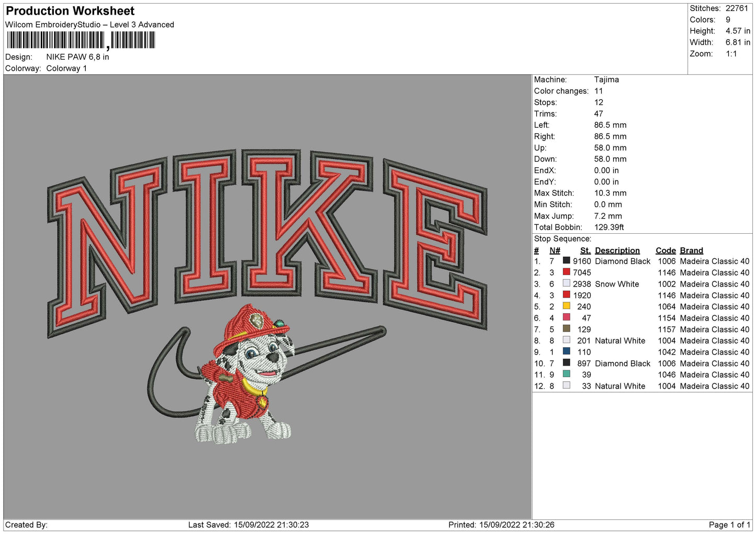
Task: Click 'Diamond Black' in stop row 1
Action: point(623,261)
